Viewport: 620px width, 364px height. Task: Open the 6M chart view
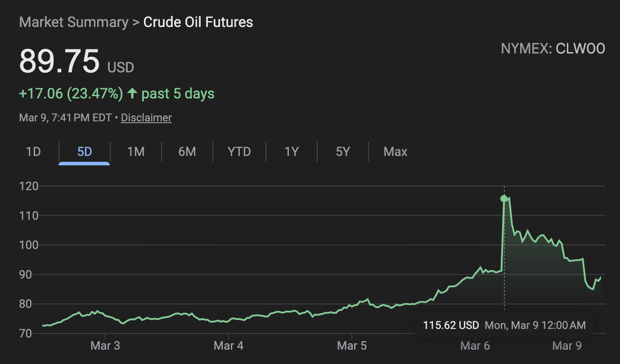[x=187, y=152]
